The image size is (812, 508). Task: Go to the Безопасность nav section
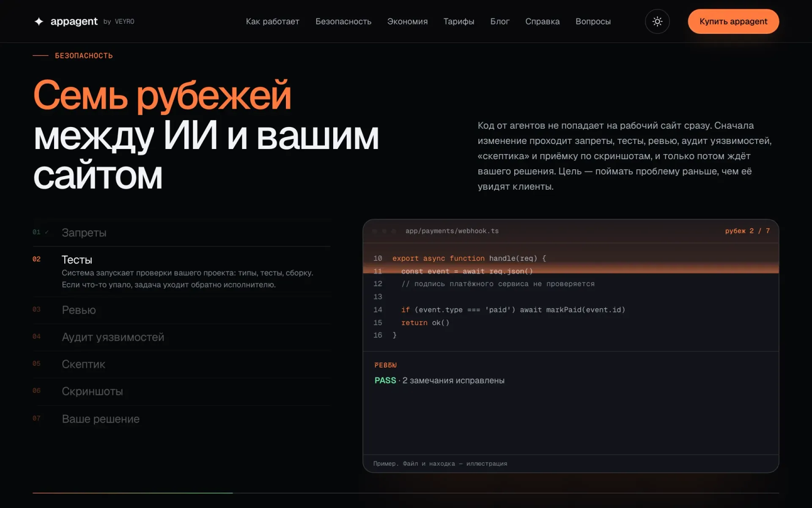(x=343, y=22)
